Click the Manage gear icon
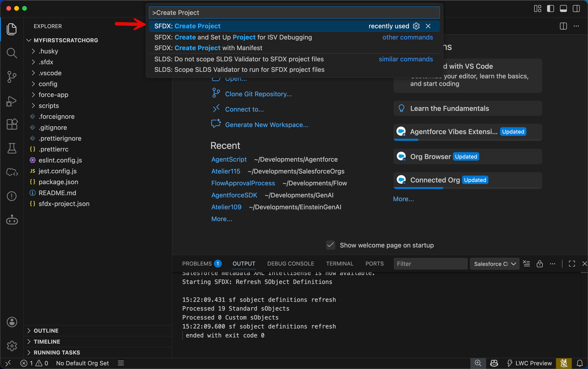This screenshot has width=588, height=369. 12,346
